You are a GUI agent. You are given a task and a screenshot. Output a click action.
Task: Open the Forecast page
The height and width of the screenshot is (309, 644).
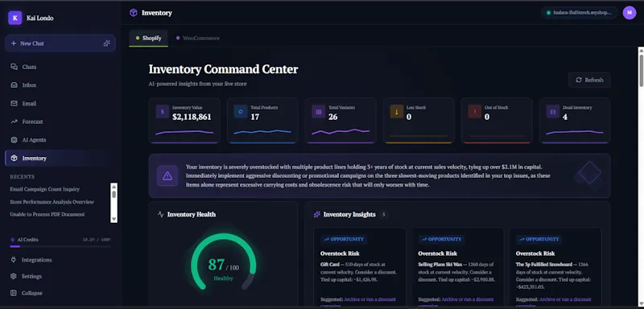60,122
